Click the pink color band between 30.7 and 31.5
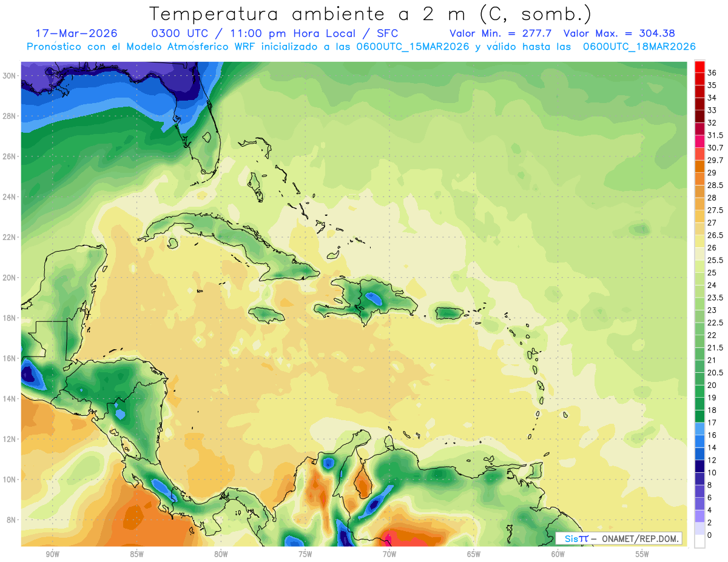This screenshot has height=562, width=728. [x=699, y=141]
